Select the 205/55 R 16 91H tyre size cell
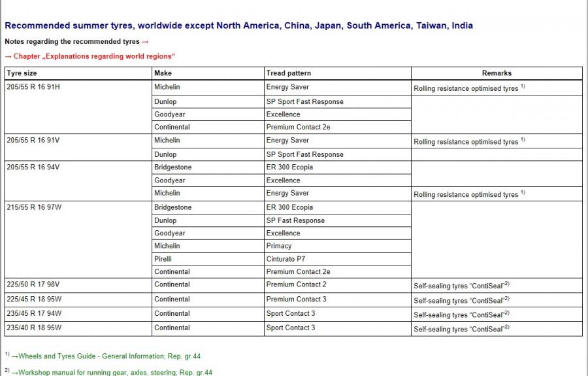Screen dimensions: 588x376 (33, 87)
